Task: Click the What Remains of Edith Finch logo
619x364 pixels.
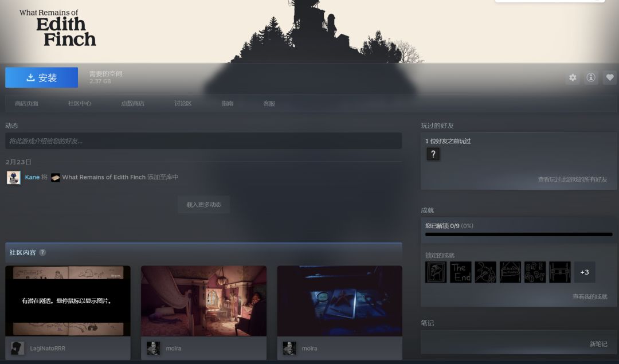Action: click(x=58, y=28)
